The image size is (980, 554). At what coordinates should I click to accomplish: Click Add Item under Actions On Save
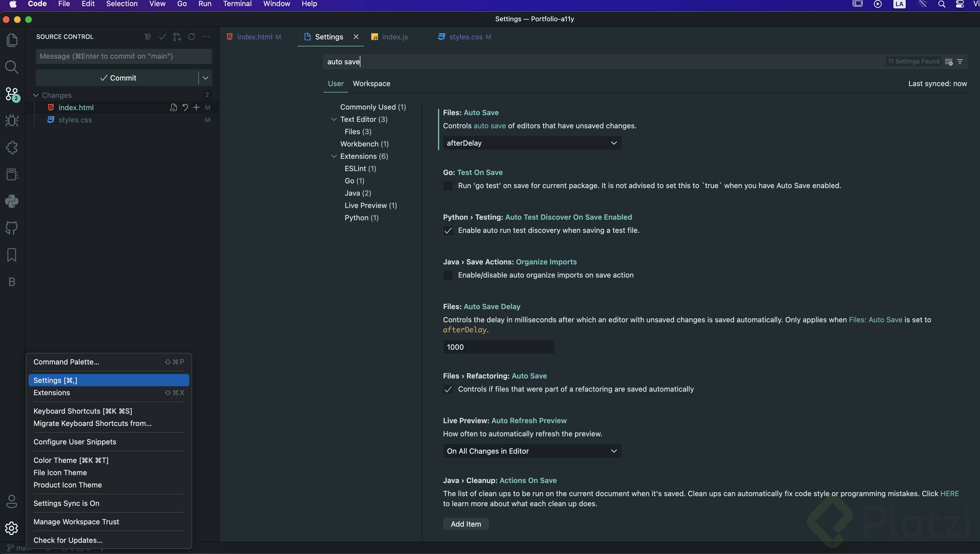[x=466, y=524]
